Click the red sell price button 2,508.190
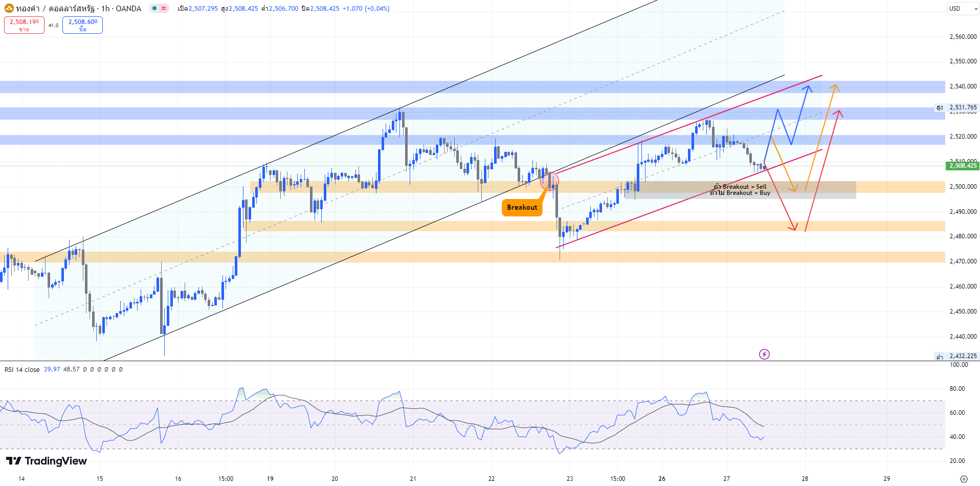The image size is (980, 486). (x=24, y=25)
